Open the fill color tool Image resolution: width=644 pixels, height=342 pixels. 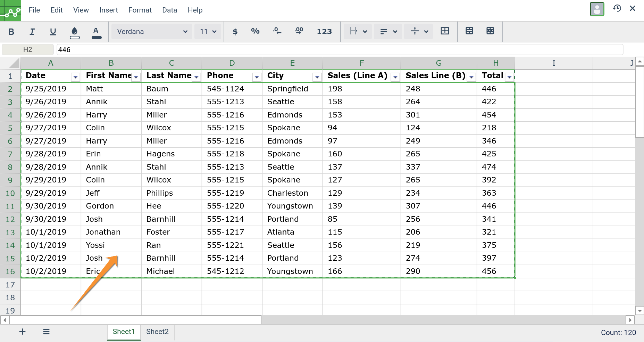pos(74,32)
